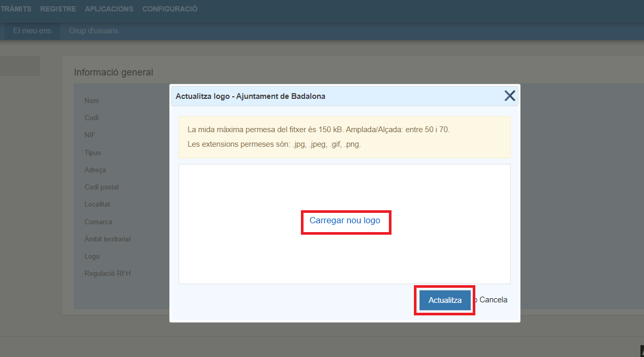
Task: Select the Adreça field label
Action: pos(95,170)
